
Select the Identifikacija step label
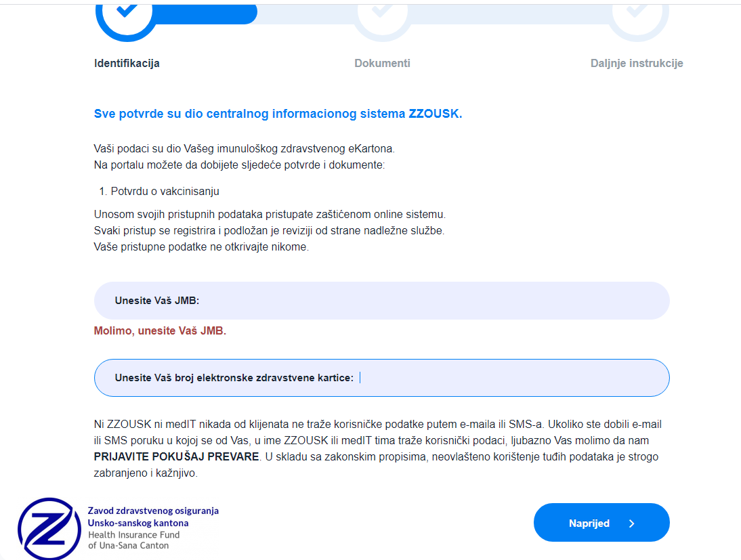pos(127,64)
